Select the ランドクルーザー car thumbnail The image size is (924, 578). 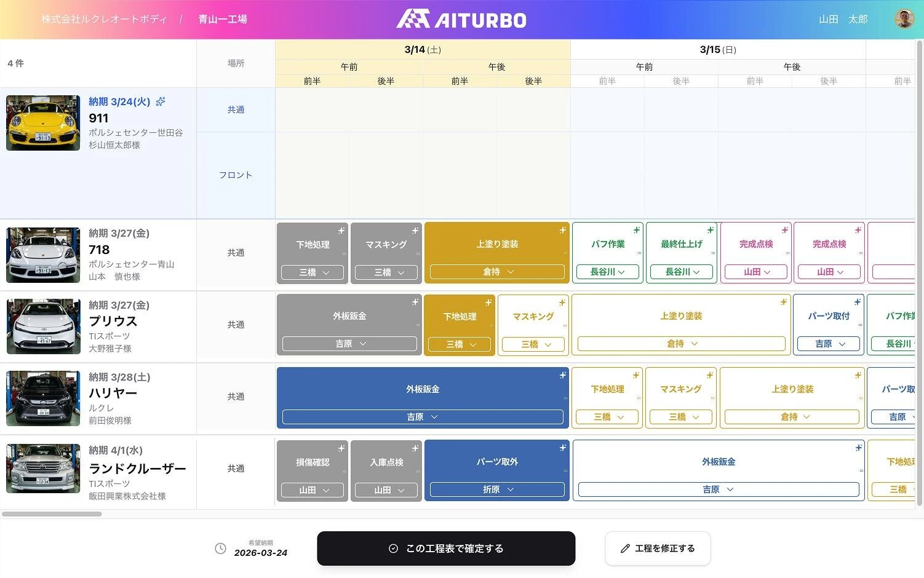[43, 469]
